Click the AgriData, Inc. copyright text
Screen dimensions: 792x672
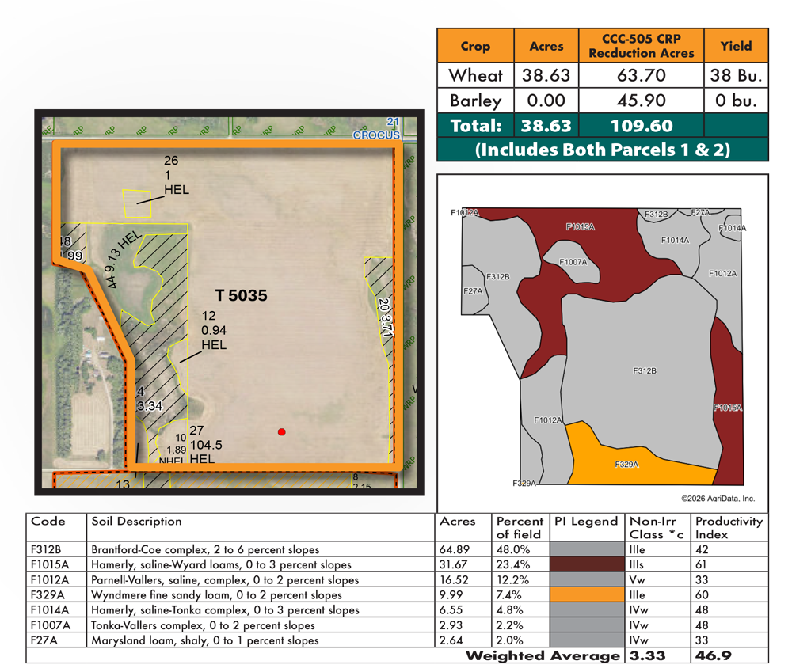click(x=718, y=499)
